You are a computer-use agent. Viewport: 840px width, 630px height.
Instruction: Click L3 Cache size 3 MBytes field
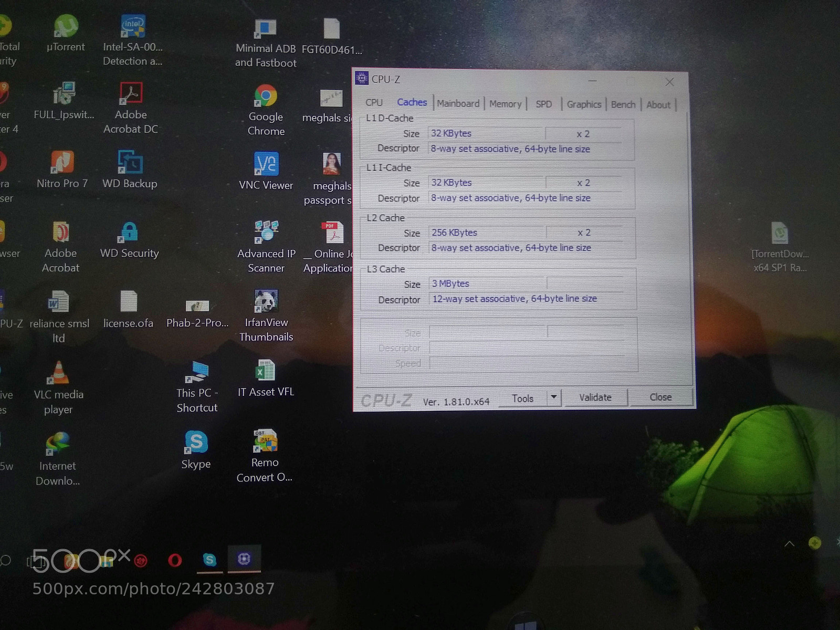coord(487,283)
